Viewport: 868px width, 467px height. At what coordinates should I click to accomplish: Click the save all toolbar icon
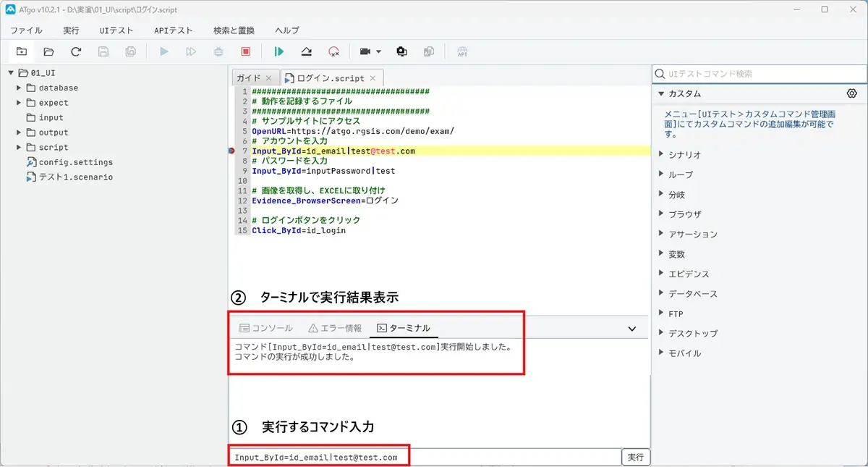click(130, 51)
